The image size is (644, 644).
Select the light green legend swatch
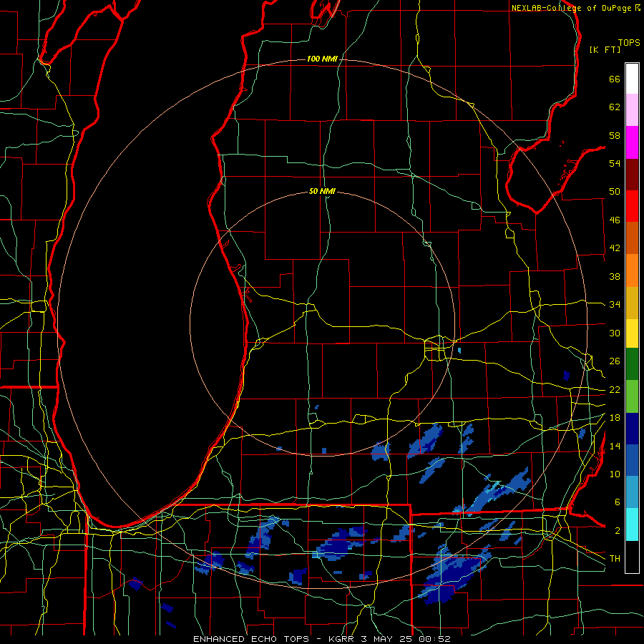[632, 396]
